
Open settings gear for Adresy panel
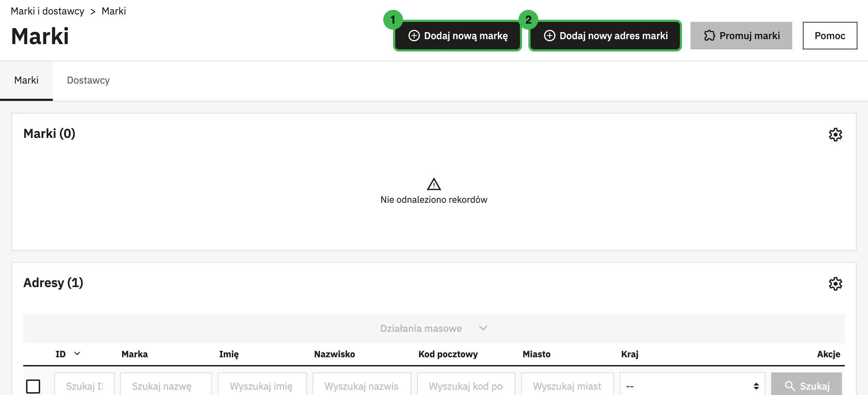pos(835,284)
